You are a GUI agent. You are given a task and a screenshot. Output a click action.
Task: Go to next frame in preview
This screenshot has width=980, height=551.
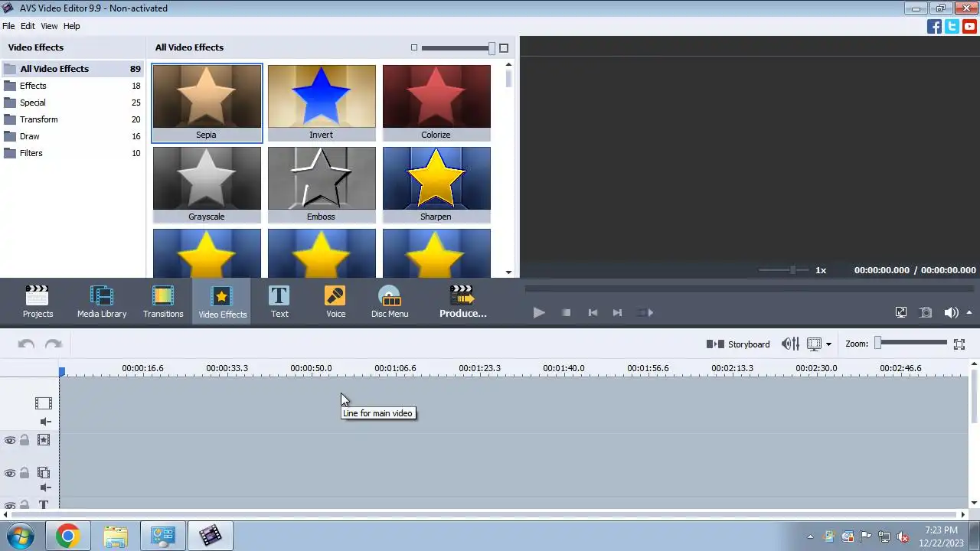click(x=617, y=312)
